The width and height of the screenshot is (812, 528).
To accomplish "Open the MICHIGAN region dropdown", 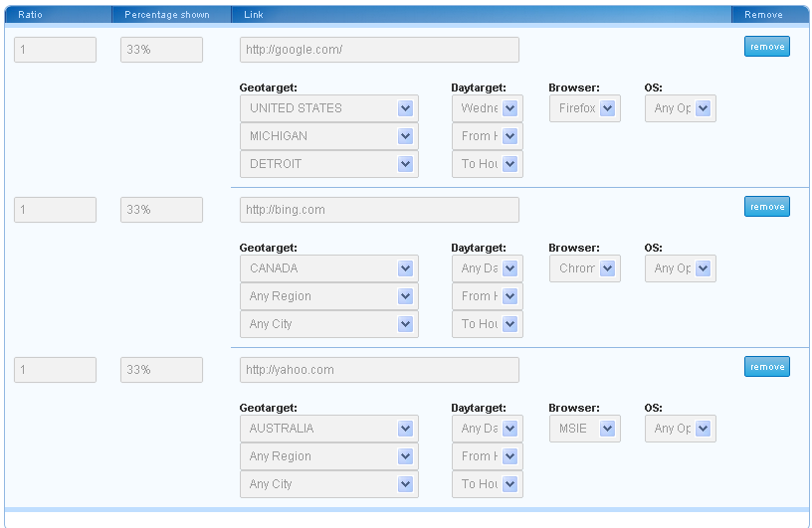I will [x=329, y=136].
